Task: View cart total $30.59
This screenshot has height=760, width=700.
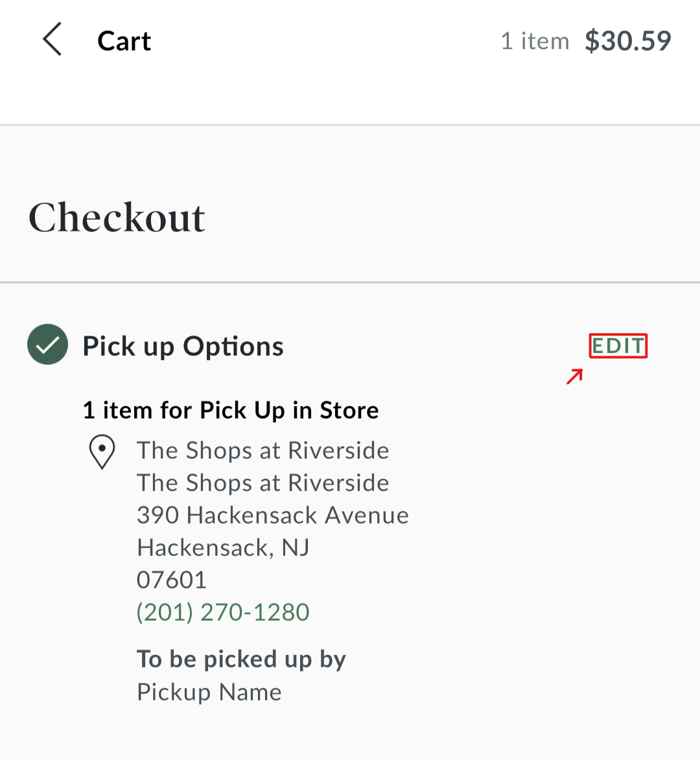Action: click(x=628, y=41)
